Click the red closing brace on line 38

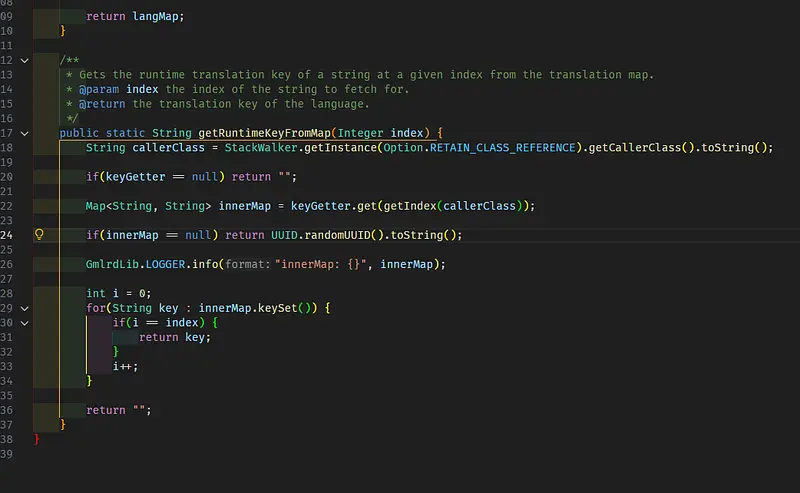point(37,439)
